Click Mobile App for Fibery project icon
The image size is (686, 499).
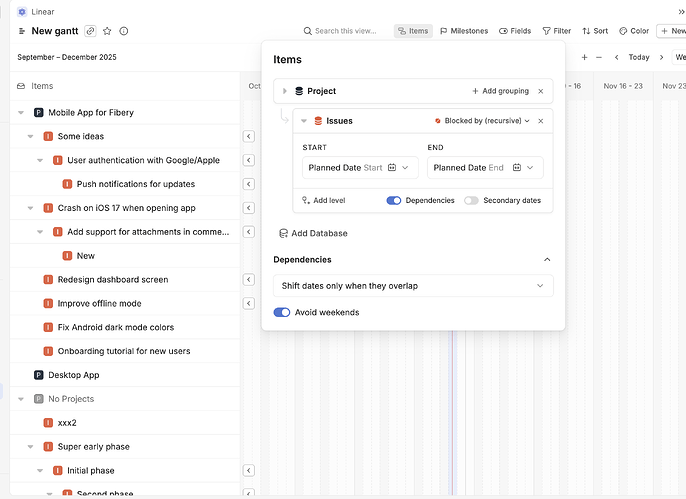[x=38, y=112]
